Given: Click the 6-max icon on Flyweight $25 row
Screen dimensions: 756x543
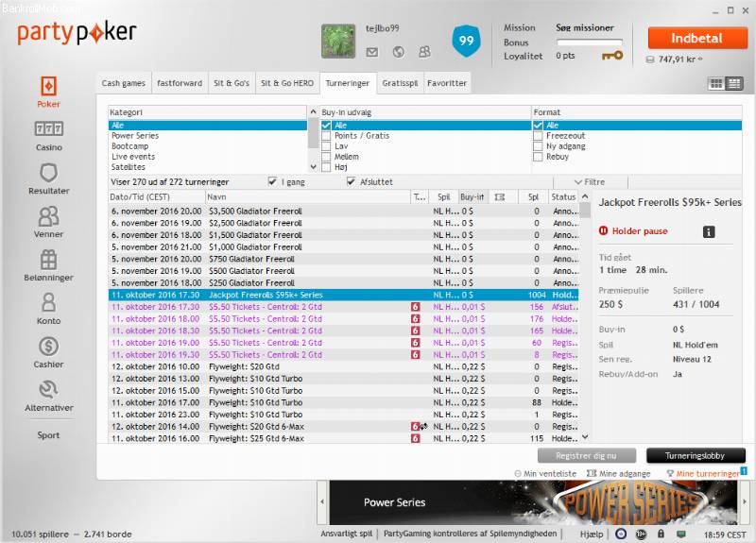Looking at the screenshot, I should (415, 438).
